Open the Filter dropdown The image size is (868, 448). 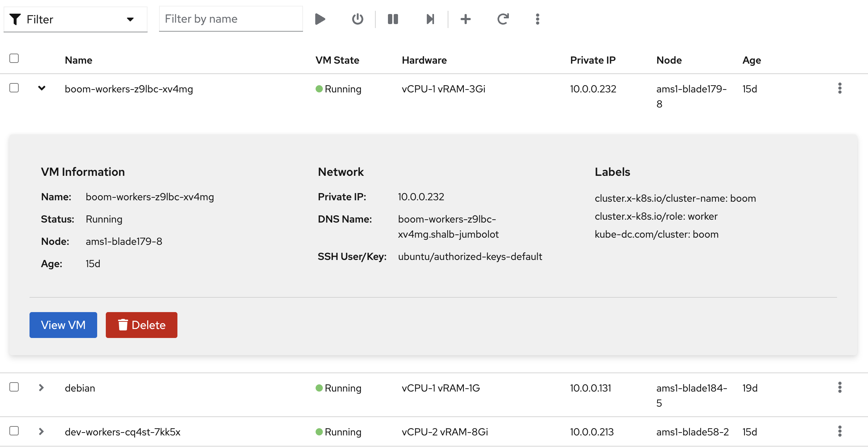pyautogui.click(x=76, y=19)
